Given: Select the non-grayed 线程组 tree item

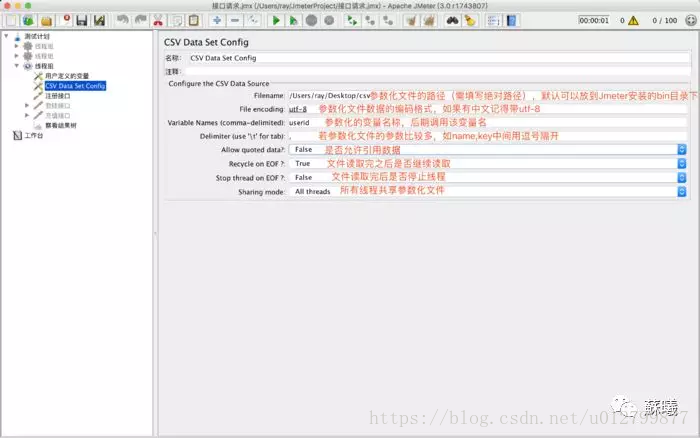Looking at the screenshot, I should pos(44,66).
